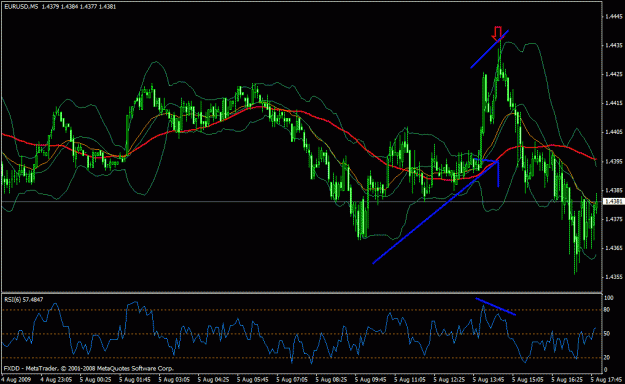Click the FXDD MetaTrader copyright text
The height and width of the screenshot is (384, 625).
coord(88,369)
